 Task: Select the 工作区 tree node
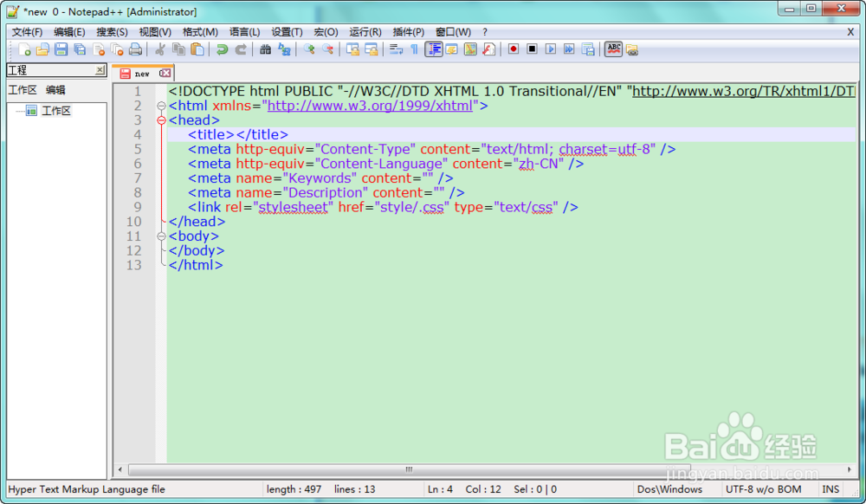click(56, 111)
